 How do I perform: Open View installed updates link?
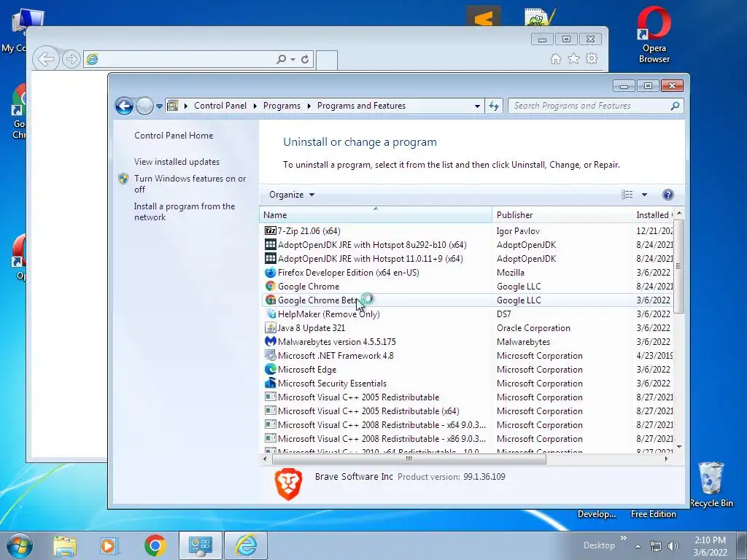click(x=177, y=161)
